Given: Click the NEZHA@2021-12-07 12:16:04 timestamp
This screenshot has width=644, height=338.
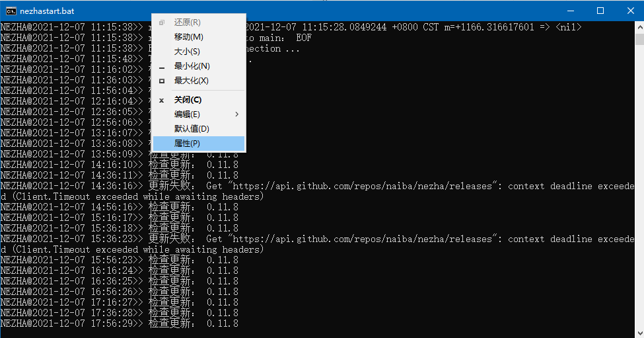Looking at the screenshot, I should click(x=72, y=101).
